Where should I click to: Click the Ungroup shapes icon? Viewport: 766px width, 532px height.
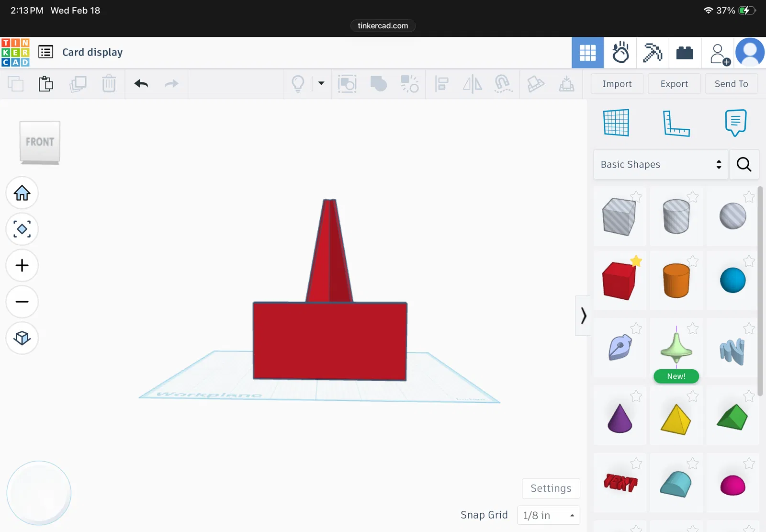pyautogui.click(x=410, y=84)
